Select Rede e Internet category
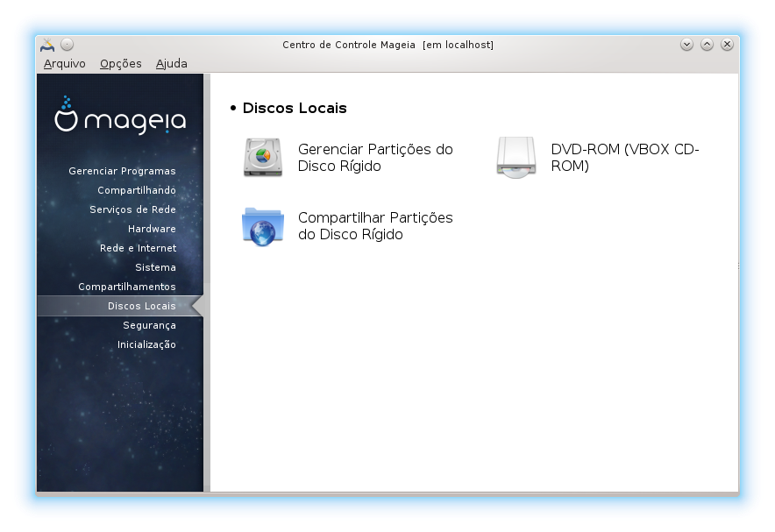Image resolution: width=775 pixels, height=532 pixels. click(138, 248)
